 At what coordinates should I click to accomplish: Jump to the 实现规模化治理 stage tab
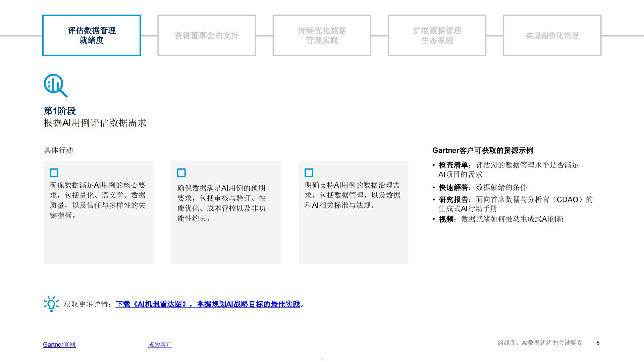tap(552, 35)
